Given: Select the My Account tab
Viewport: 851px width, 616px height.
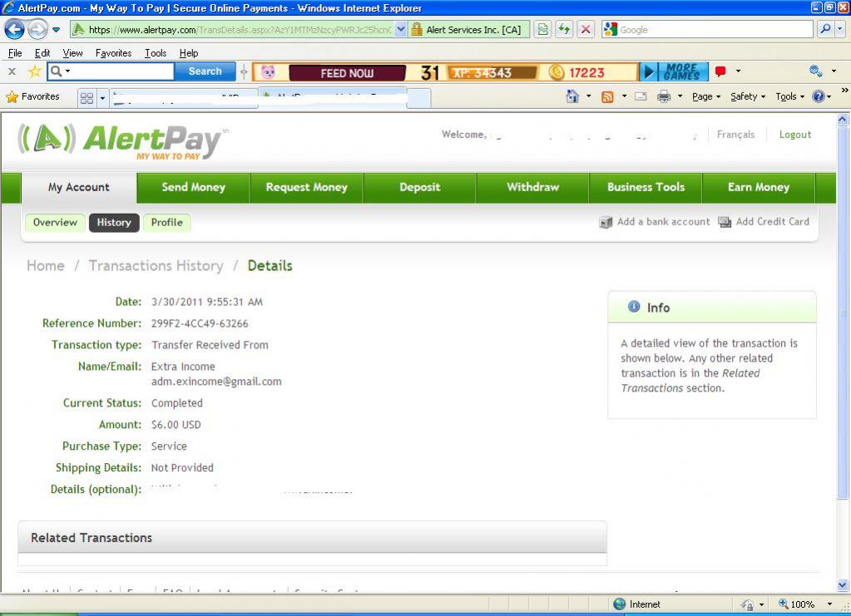Looking at the screenshot, I should pos(79,188).
